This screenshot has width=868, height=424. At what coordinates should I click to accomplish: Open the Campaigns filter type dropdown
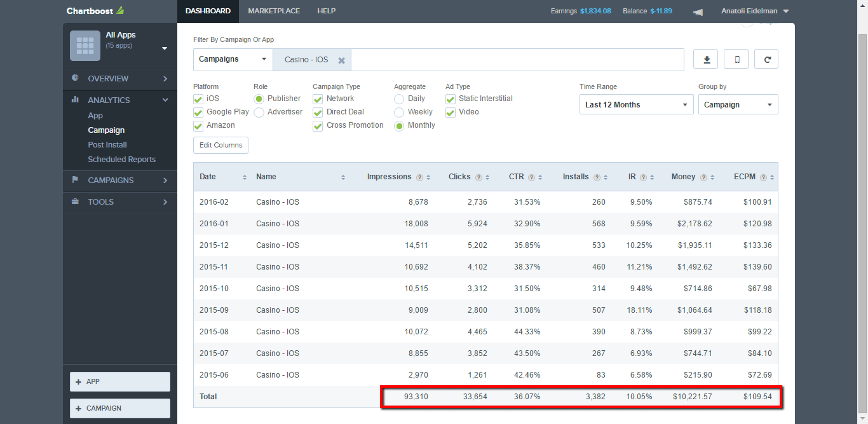[x=233, y=59]
